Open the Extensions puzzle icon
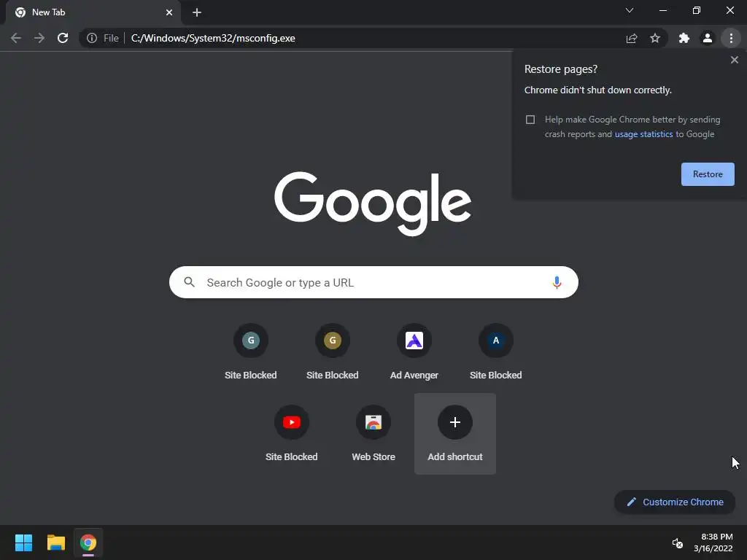747x560 pixels. [684, 38]
